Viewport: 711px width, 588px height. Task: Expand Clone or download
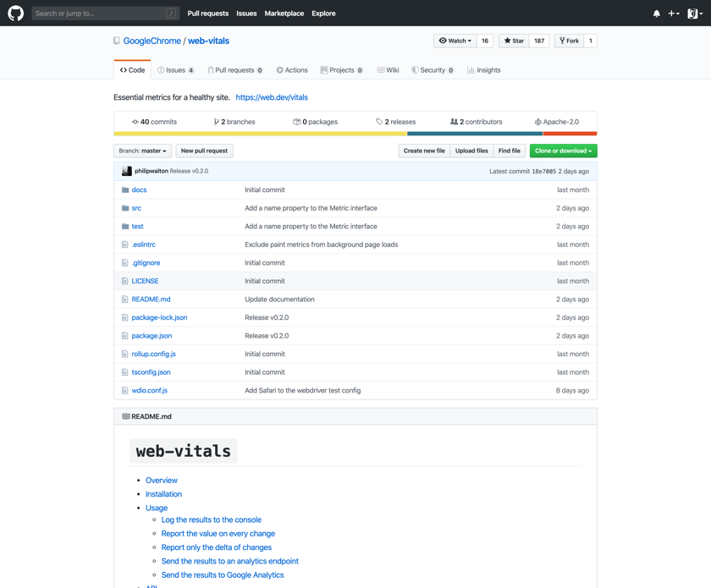(563, 151)
